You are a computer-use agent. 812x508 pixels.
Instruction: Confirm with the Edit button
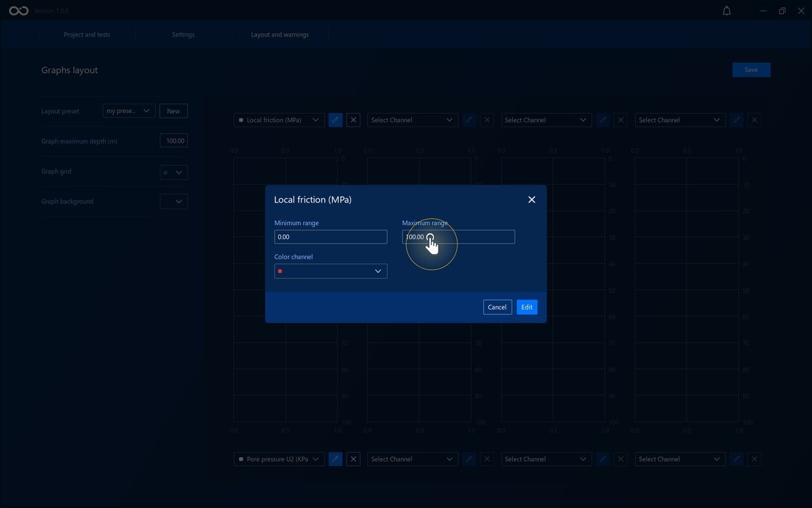(527, 307)
